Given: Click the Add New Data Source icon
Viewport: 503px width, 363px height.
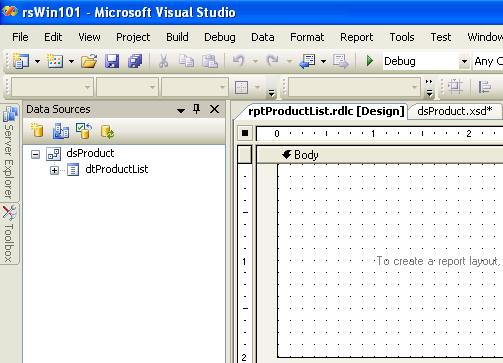Looking at the screenshot, I should click(x=37, y=131).
